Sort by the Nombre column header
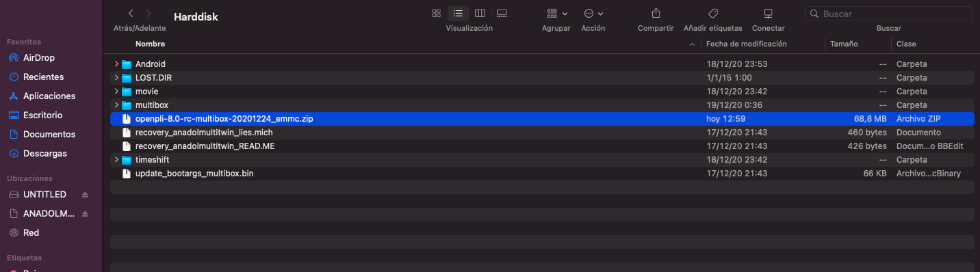Screen dimensions: 980x272 (x=150, y=44)
